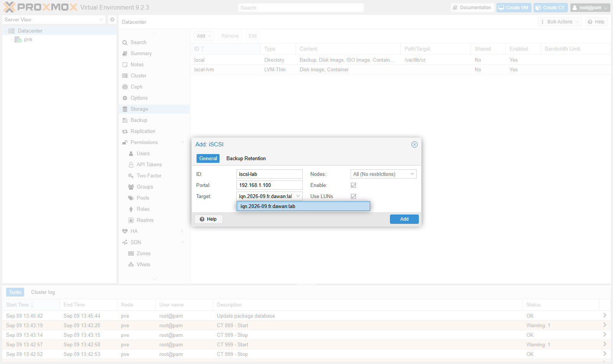Open the Groups icon

(x=131, y=187)
